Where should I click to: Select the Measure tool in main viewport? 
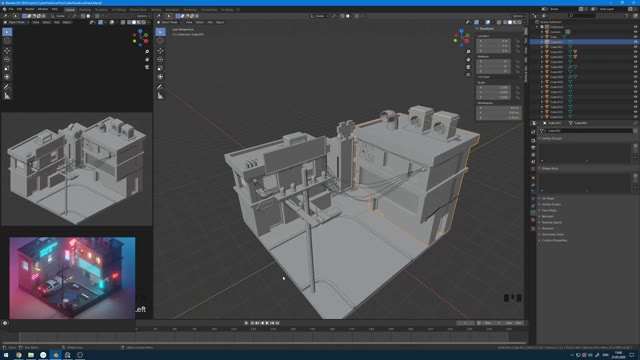[160, 96]
